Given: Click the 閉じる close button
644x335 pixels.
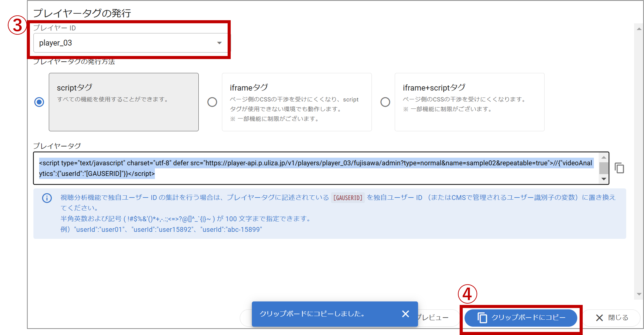Looking at the screenshot, I should (x=611, y=318).
